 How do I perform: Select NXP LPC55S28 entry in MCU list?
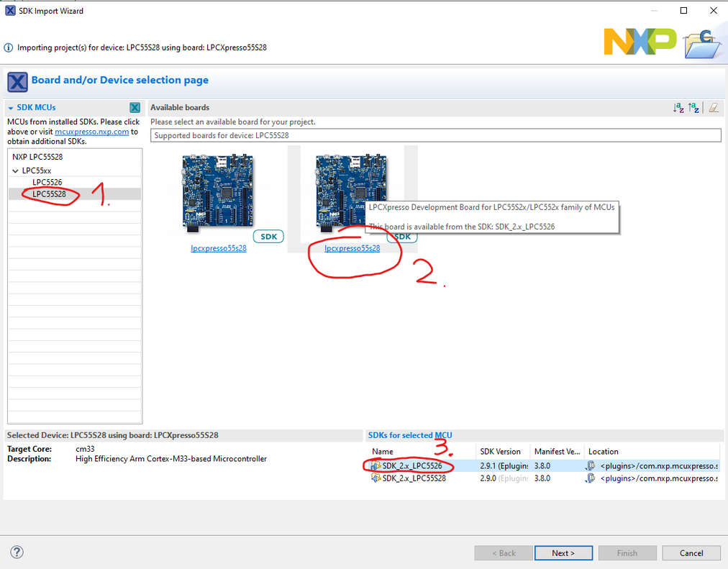(37, 157)
